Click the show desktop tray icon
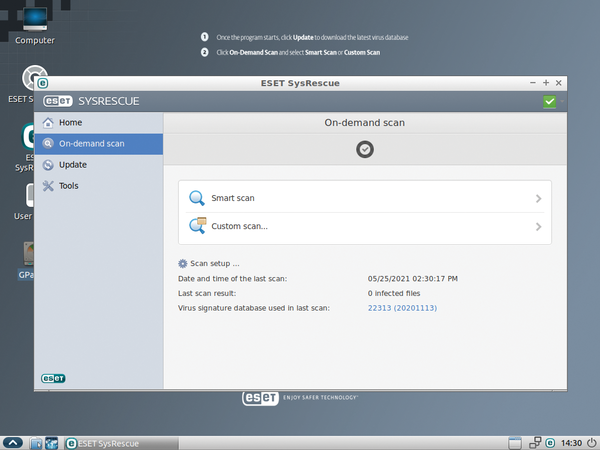600x450 pixels. [515, 443]
